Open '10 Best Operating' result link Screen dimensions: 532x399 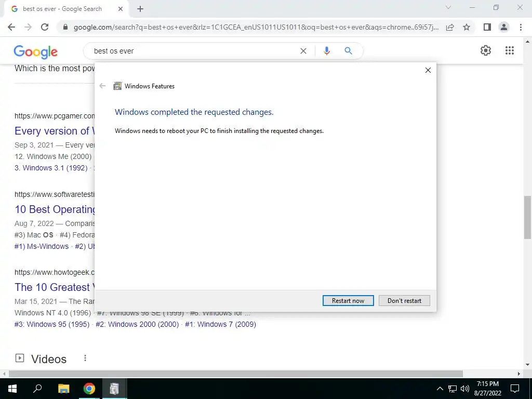[55, 209]
